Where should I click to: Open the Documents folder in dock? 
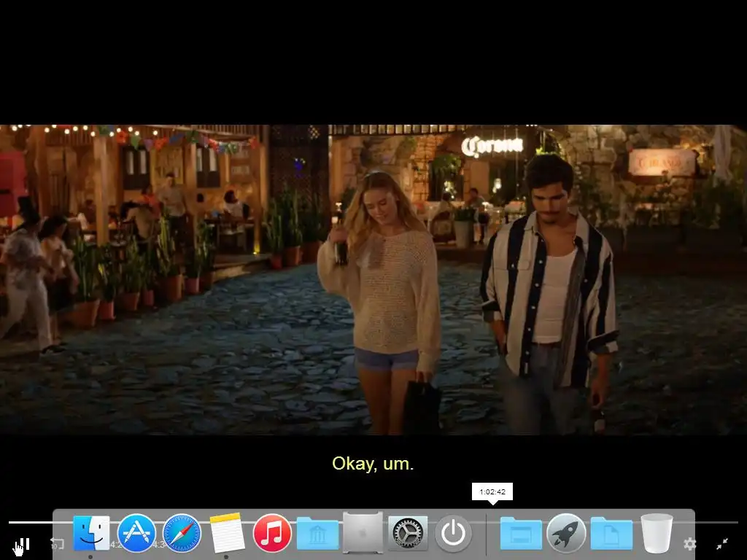point(611,533)
